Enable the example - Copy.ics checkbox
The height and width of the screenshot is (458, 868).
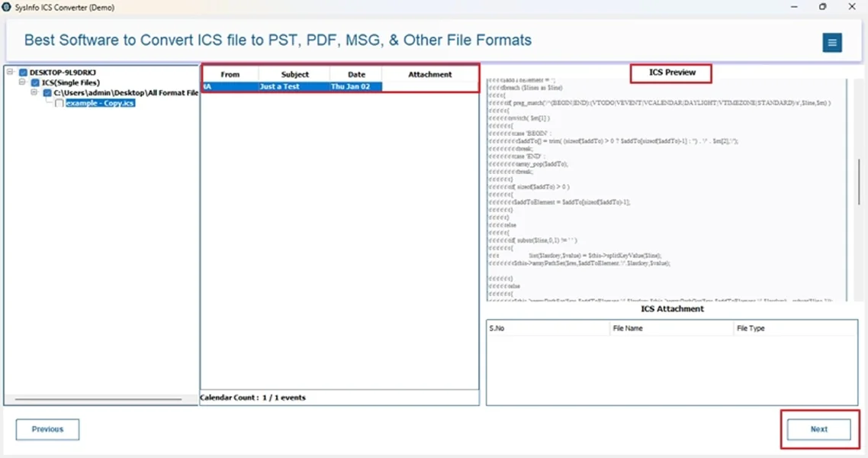pos(59,102)
